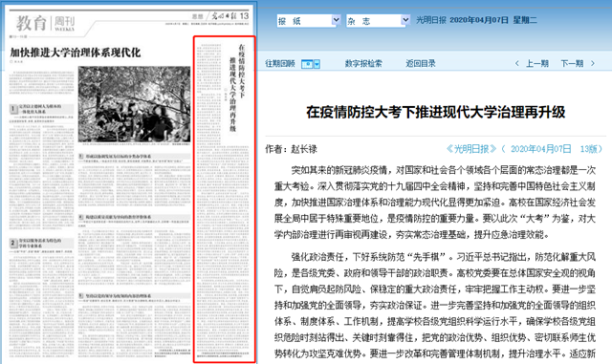Go to previous issue via 上一期
Viewport: 612px width, 364px height.
(537, 64)
